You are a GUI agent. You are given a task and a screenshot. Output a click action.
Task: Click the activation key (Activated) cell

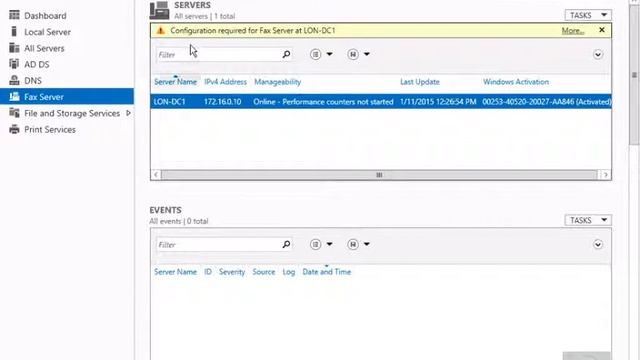(547, 102)
